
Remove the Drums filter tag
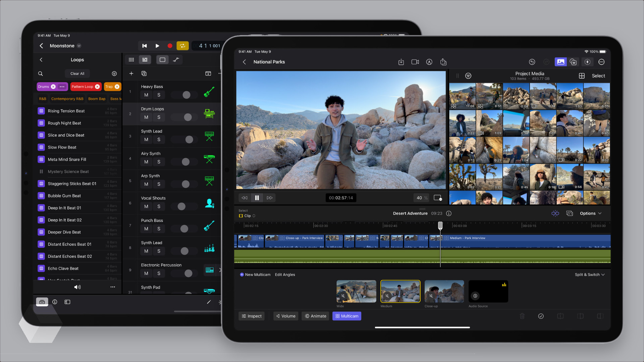pos(53,87)
